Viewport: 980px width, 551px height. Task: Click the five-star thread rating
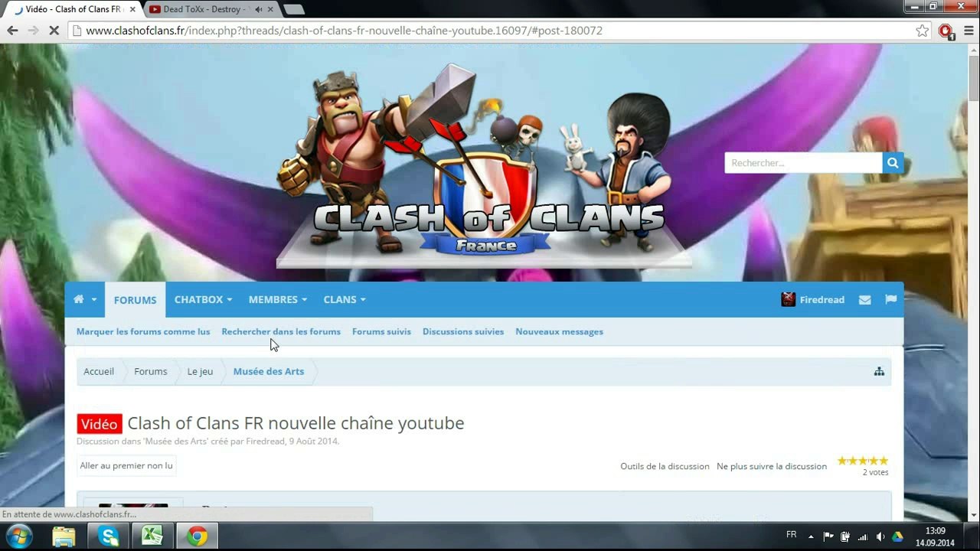[x=863, y=461]
